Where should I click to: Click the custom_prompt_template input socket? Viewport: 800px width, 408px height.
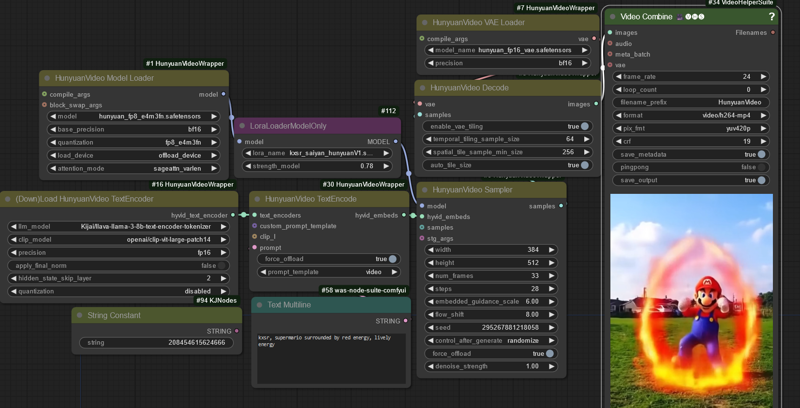pyautogui.click(x=255, y=226)
